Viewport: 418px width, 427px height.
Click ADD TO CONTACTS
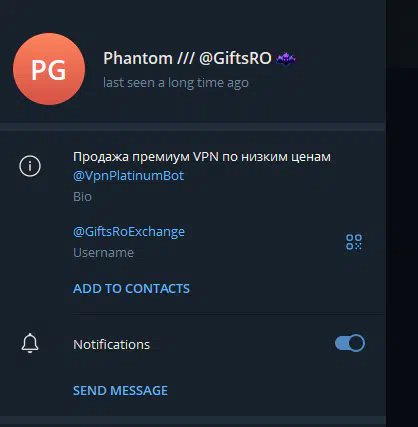pyautogui.click(x=131, y=289)
